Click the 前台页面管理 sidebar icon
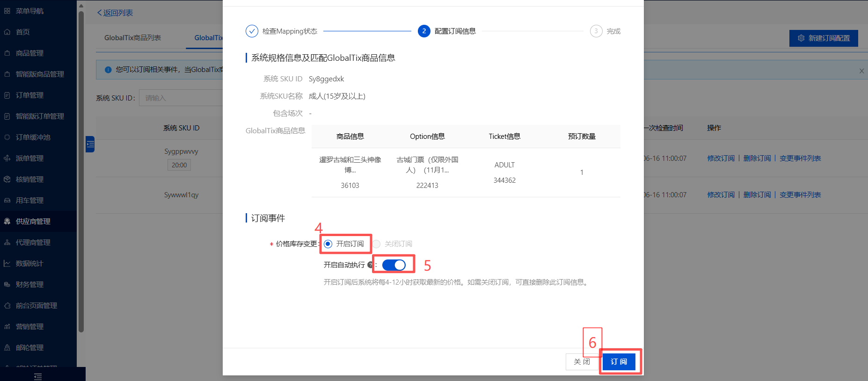Image resolution: width=868 pixels, height=381 pixels. pyautogui.click(x=7, y=305)
